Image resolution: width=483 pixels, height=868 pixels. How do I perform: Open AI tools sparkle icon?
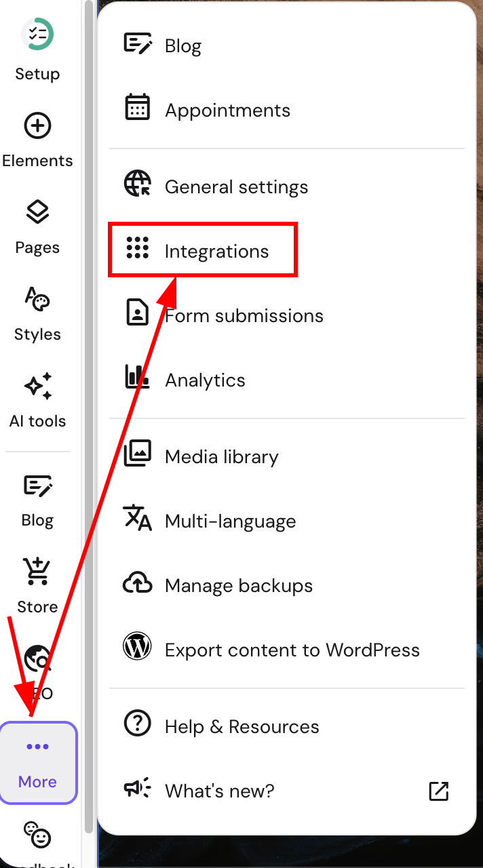click(37, 386)
